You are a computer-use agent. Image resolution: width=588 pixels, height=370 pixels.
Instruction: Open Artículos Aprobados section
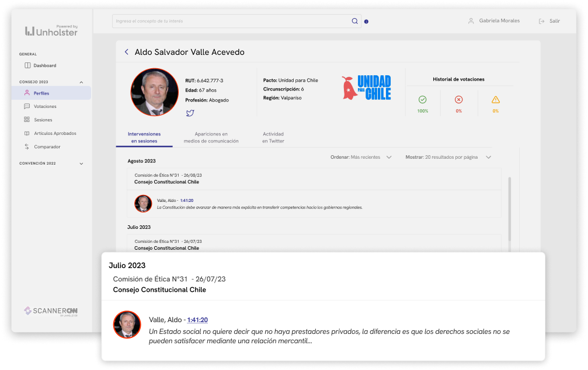[54, 133]
